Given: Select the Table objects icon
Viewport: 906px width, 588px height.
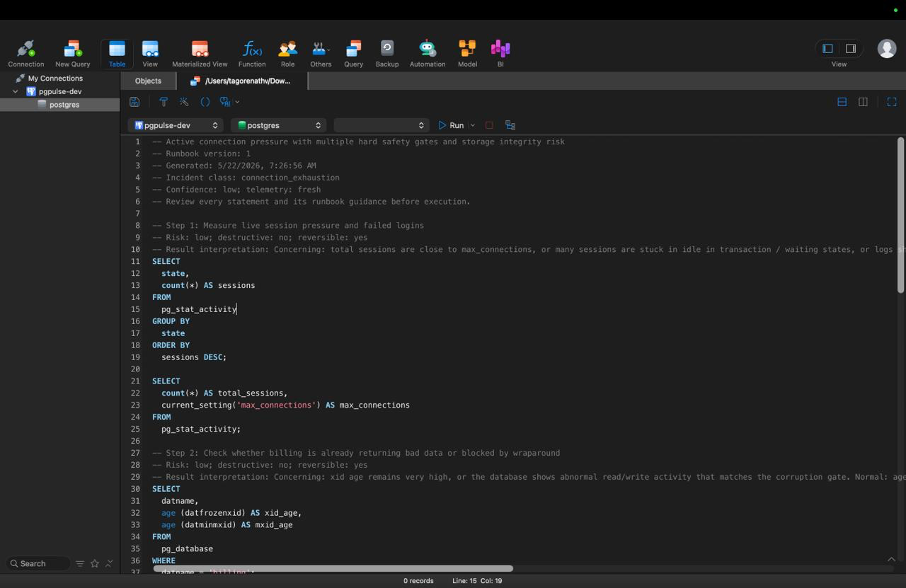Looking at the screenshot, I should click(x=117, y=54).
